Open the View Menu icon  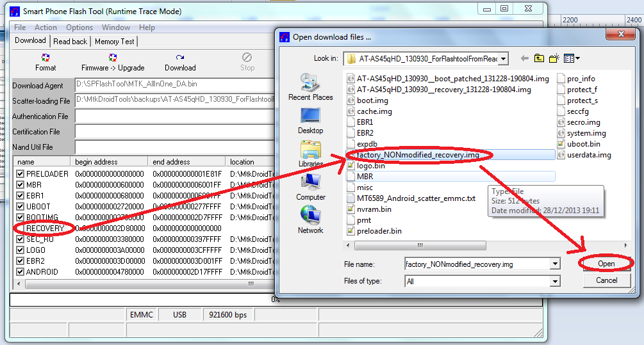572,59
